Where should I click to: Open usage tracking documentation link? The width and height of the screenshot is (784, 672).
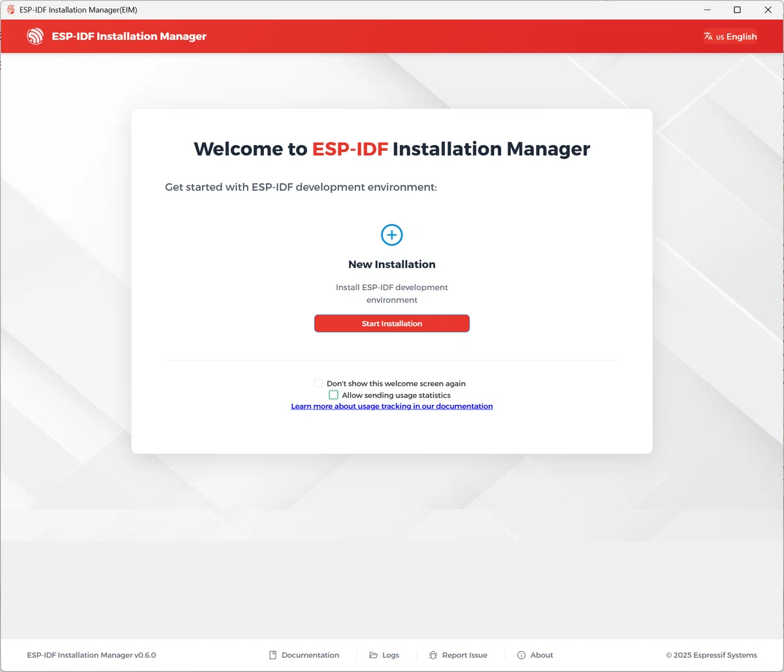392,406
